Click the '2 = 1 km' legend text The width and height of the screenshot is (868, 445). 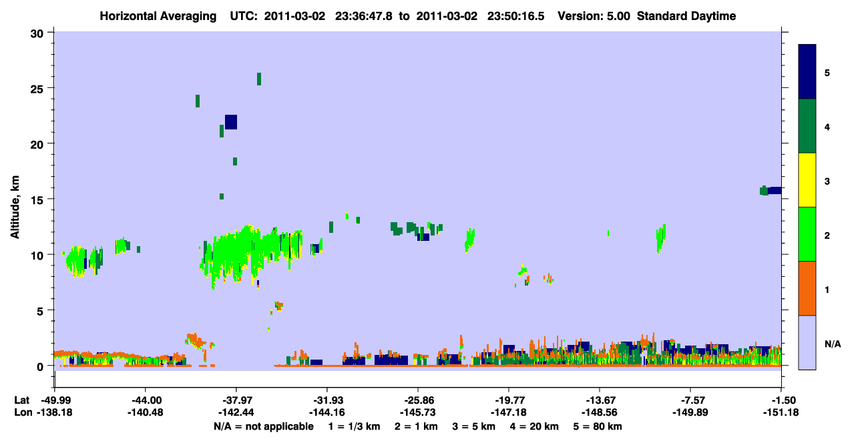pos(418,426)
